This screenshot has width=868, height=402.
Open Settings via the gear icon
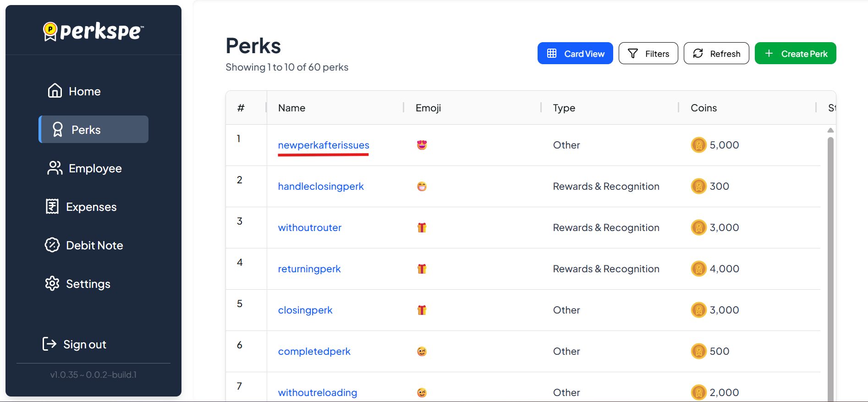pyautogui.click(x=52, y=284)
